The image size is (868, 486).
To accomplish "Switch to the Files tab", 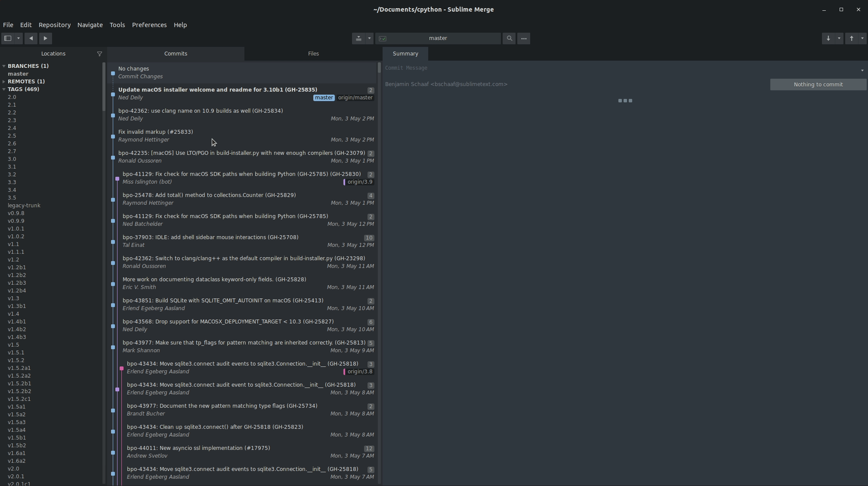I will pyautogui.click(x=313, y=54).
